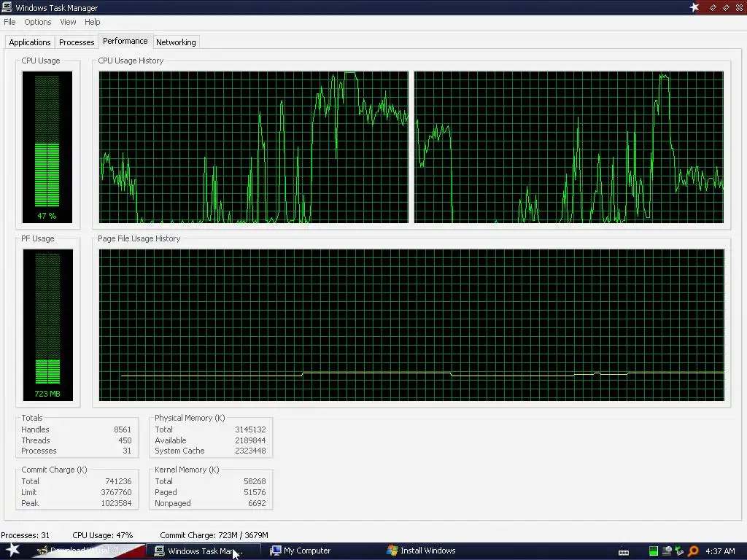
Task: Click the orange magnifier tray icon
Action: coord(693,551)
